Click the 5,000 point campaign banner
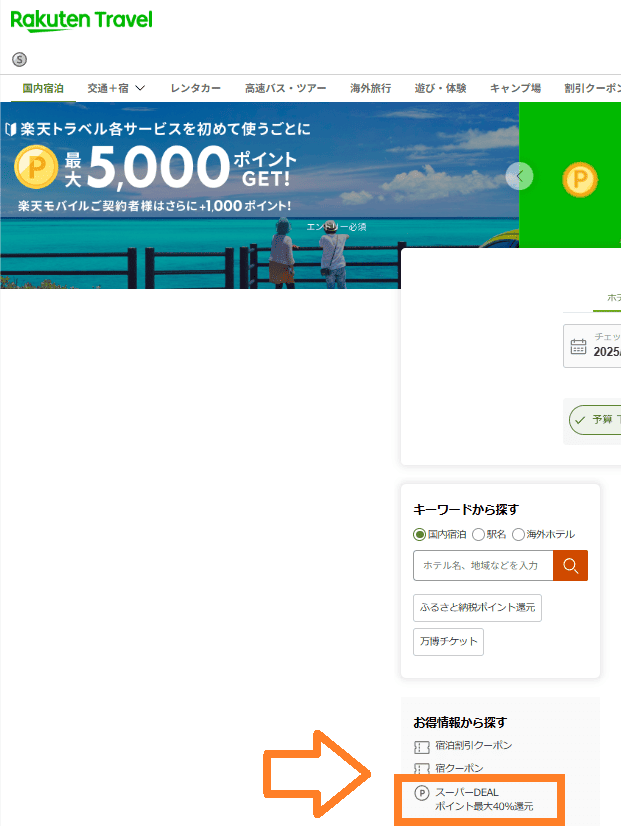Image resolution: width=621 pixels, height=826 pixels. tap(259, 195)
